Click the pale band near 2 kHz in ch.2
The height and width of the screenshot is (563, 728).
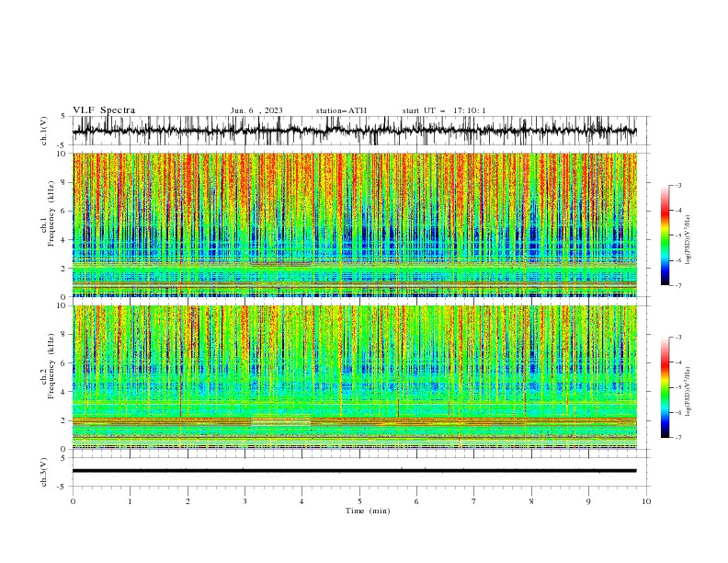(x=281, y=420)
